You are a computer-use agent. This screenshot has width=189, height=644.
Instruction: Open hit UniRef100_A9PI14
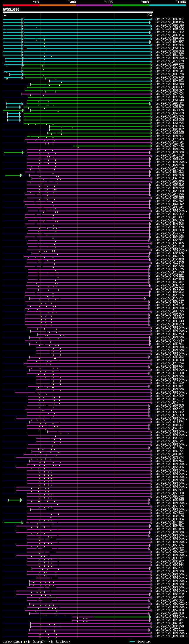[x=170, y=35]
